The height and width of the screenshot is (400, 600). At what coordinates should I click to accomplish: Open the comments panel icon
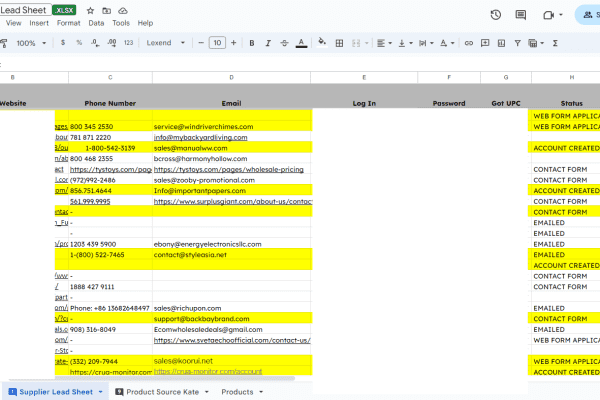[520, 15]
